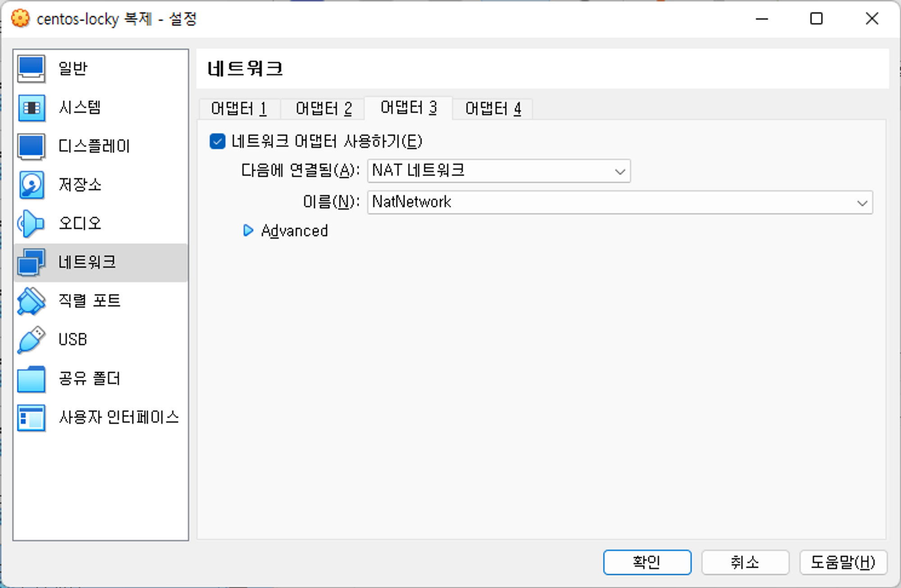Screen dimensions: 901x588
Task: Open 사용자 인터페이스 (User Interface) icon
Action: (x=31, y=418)
